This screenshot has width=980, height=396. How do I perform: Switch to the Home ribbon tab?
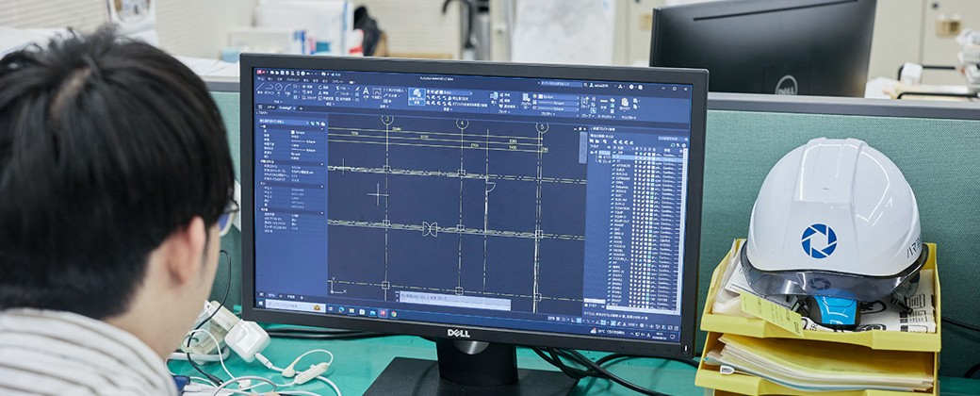[x=261, y=79]
